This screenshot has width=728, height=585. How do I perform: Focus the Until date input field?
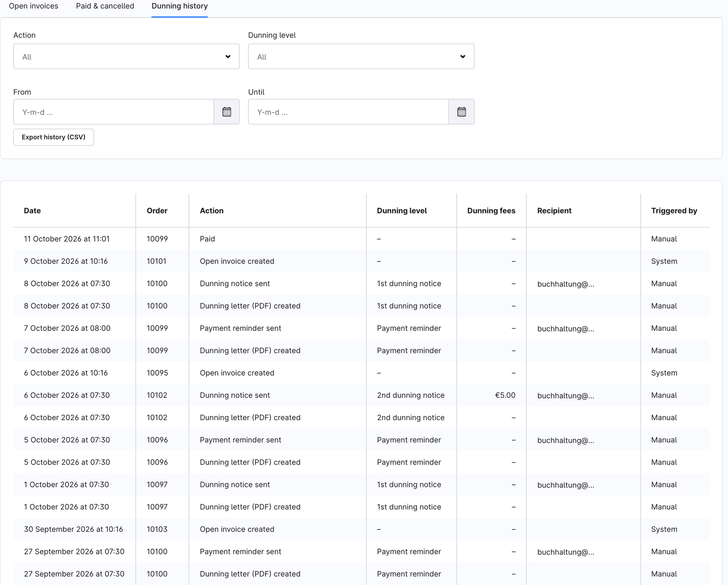[x=349, y=112]
